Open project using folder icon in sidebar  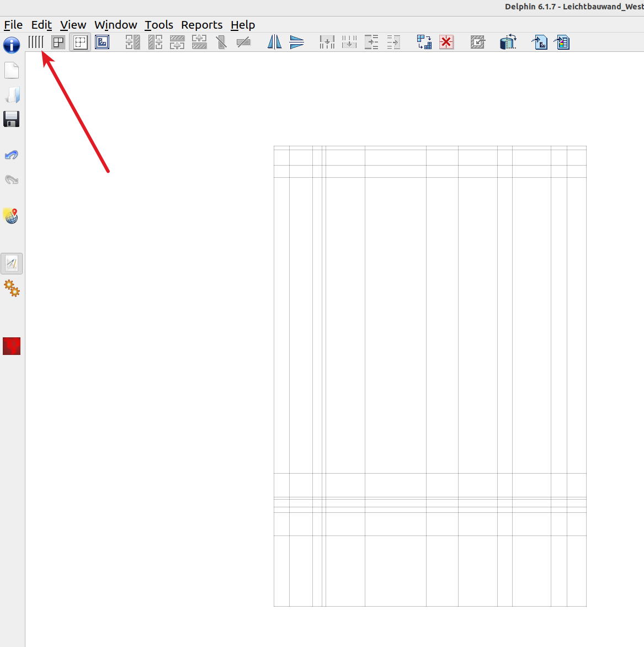[x=12, y=94]
